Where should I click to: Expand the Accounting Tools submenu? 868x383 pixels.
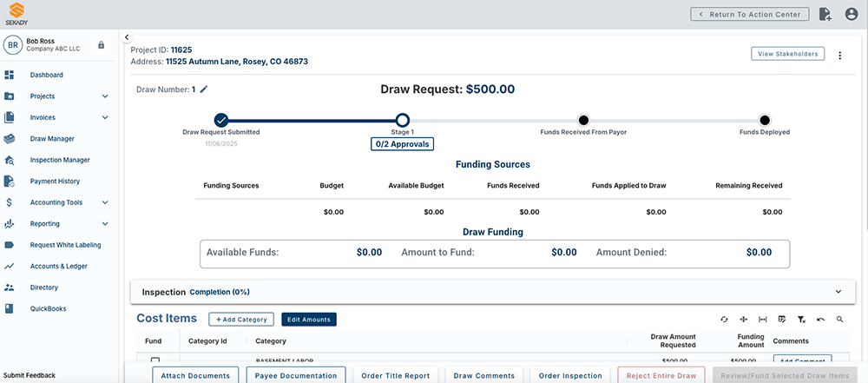pyautogui.click(x=105, y=202)
